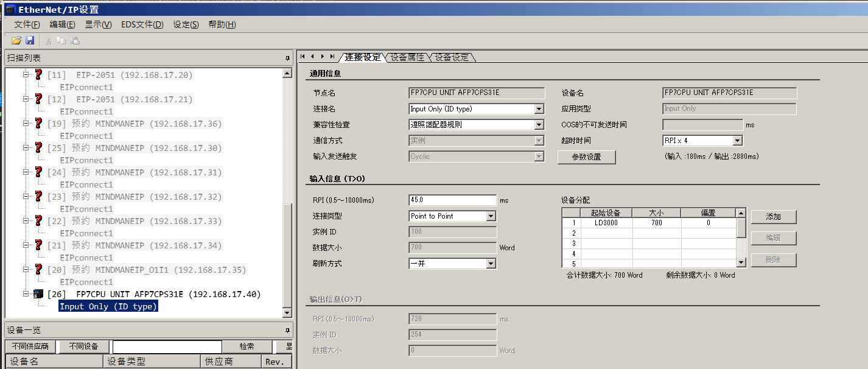Switch to the 设备属性 tab
Viewport: 868px width, 369px height.
tap(407, 57)
